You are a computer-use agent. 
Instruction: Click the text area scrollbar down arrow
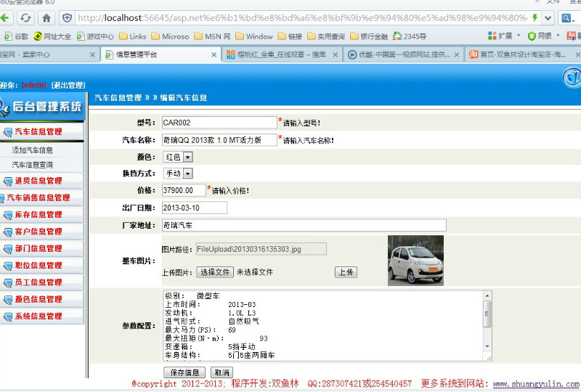click(x=487, y=346)
